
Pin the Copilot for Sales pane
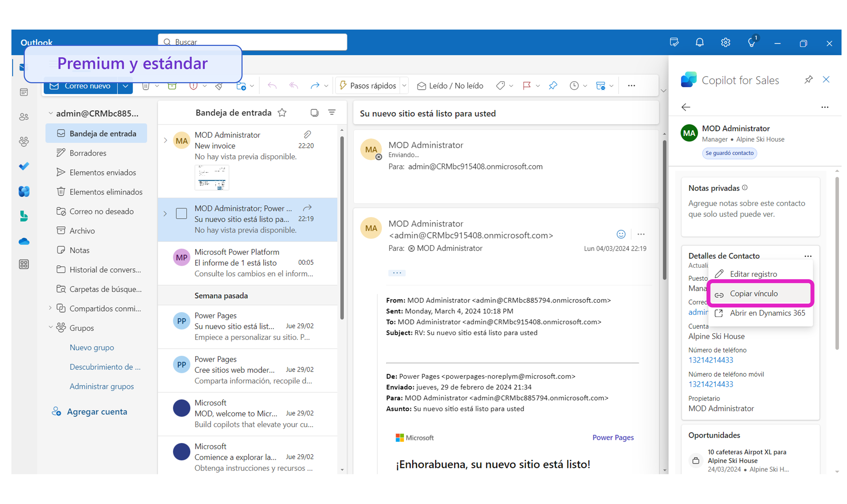(x=808, y=80)
